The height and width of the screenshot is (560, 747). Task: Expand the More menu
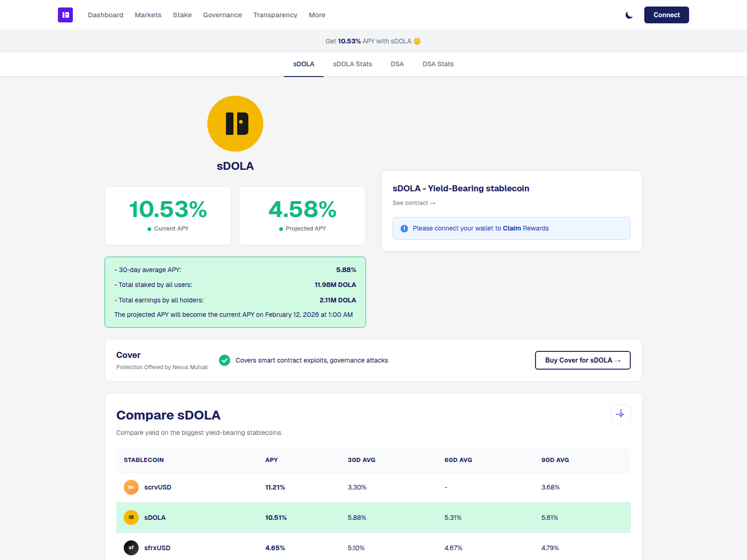(317, 15)
